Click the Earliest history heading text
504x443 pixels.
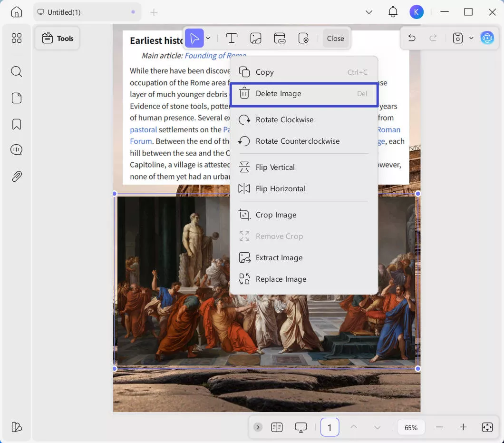(x=156, y=40)
